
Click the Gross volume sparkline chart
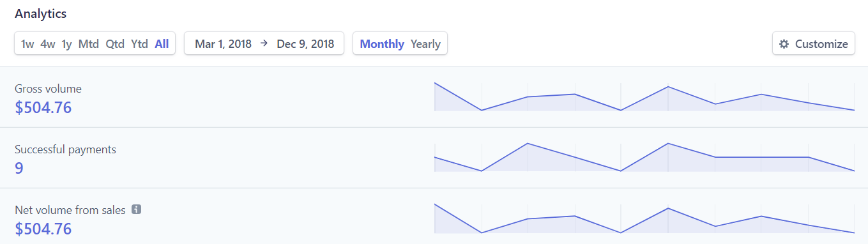pyautogui.click(x=644, y=96)
